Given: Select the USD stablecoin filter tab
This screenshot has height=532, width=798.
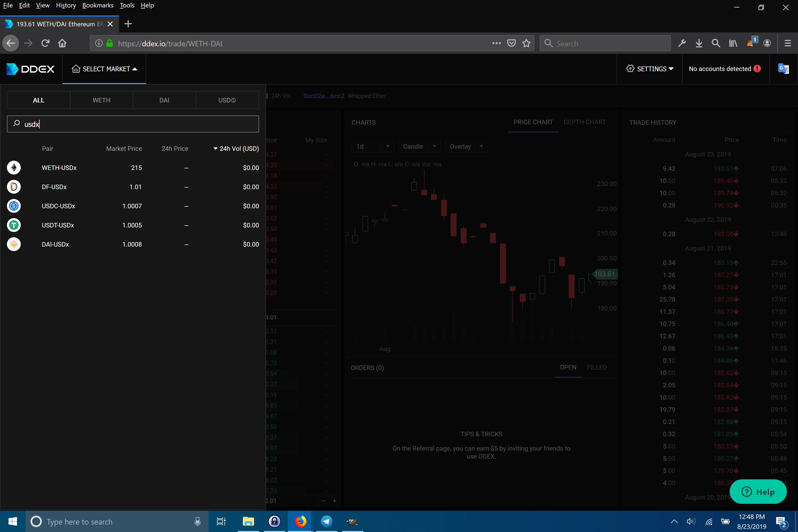Looking at the screenshot, I should point(227,100).
